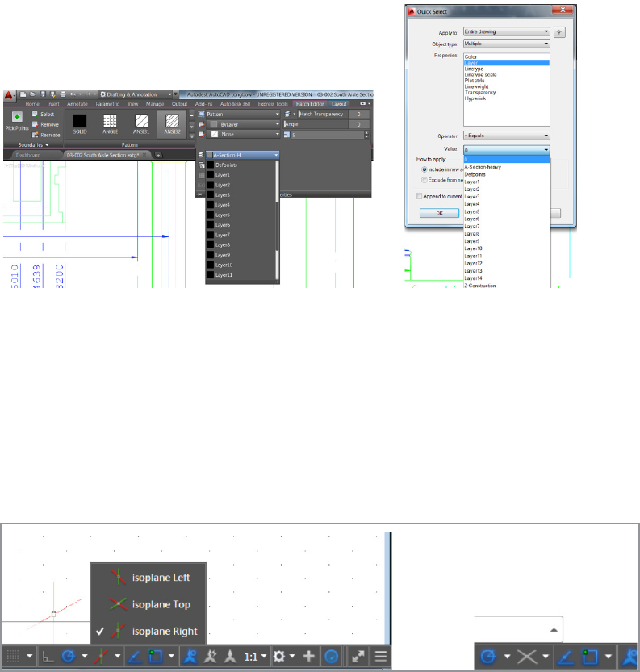Choose isoplane Left from the popup menu
The width and height of the screenshot is (640, 672).
click(x=148, y=578)
